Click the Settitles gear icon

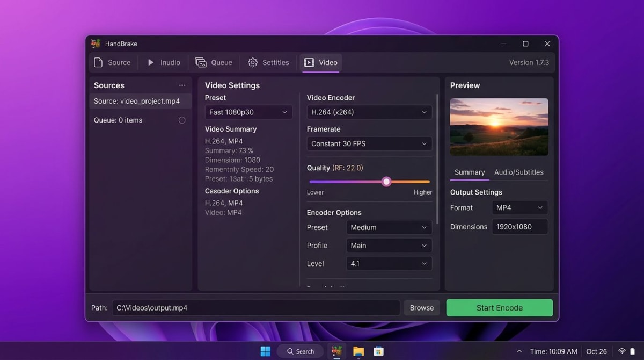pos(253,62)
